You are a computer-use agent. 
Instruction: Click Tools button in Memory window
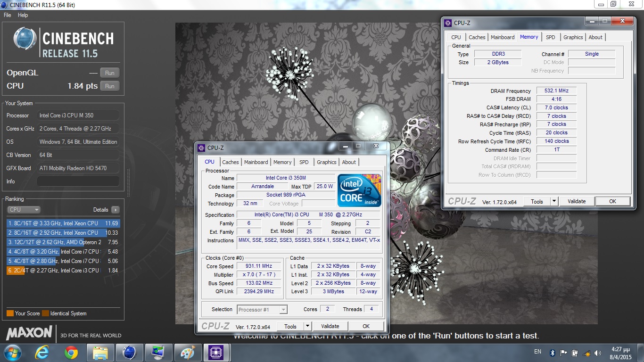pyautogui.click(x=537, y=201)
